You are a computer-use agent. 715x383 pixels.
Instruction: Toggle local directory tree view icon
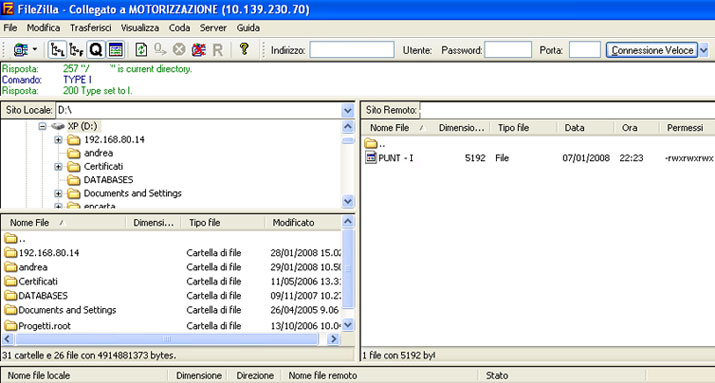pos(57,49)
